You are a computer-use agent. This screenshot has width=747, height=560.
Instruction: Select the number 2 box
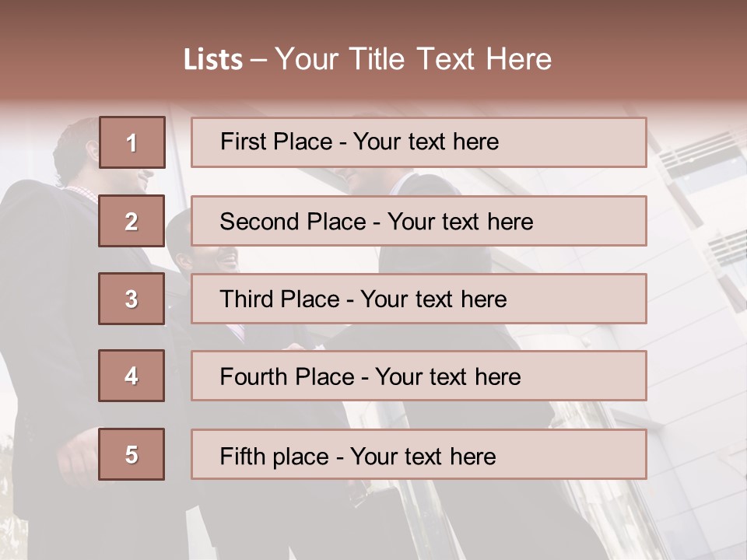[132, 221]
